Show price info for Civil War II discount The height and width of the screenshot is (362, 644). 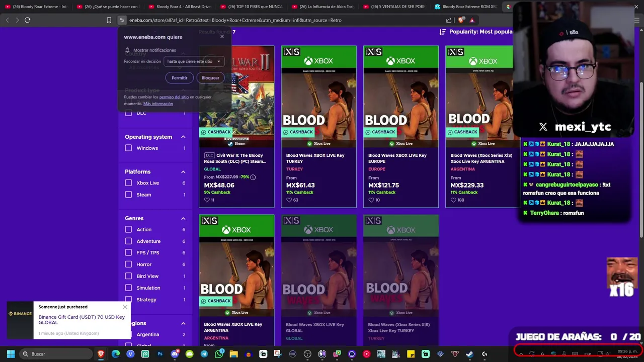253,177
